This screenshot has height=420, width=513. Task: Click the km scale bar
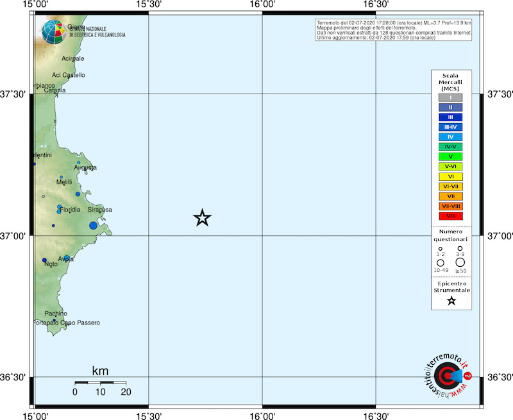click(100, 383)
